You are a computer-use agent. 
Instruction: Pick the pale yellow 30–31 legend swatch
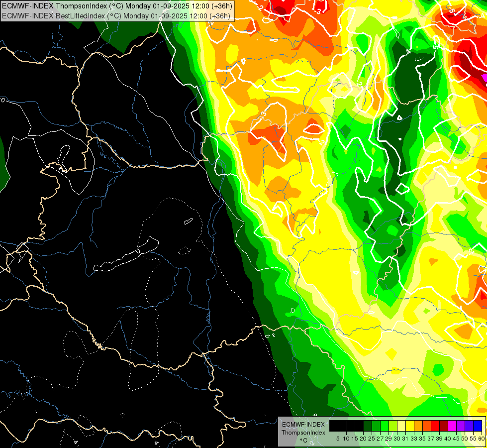401,426
